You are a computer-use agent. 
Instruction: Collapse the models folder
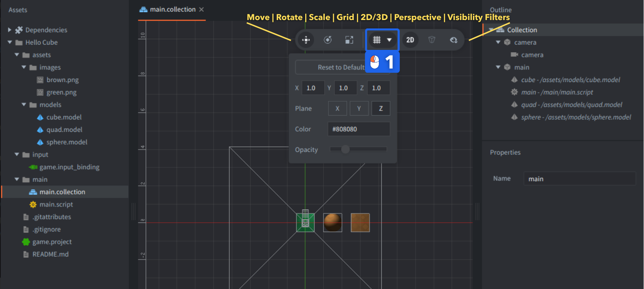[24, 105]
